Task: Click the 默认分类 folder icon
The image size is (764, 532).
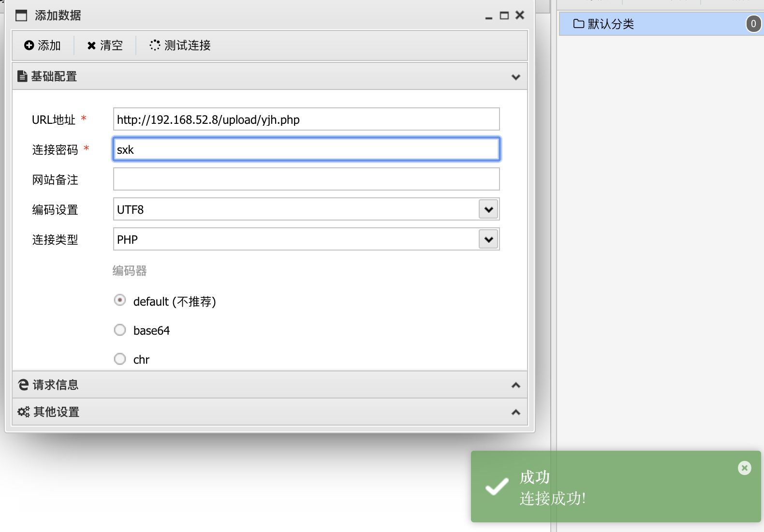Action: (578, 24)
